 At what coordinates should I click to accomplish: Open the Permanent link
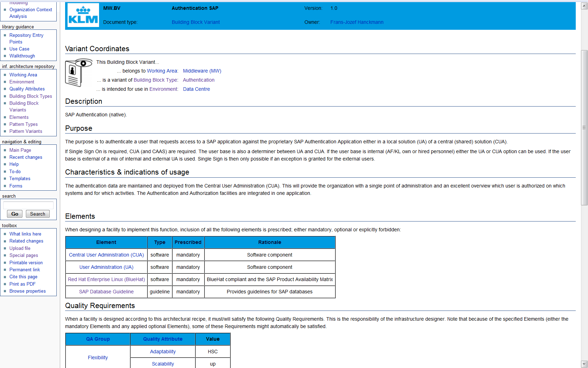pos(24,270)
